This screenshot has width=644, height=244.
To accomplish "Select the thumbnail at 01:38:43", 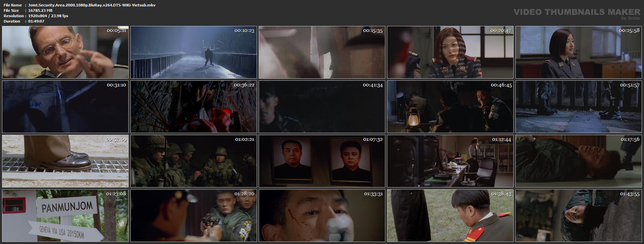I will (450, 215).
